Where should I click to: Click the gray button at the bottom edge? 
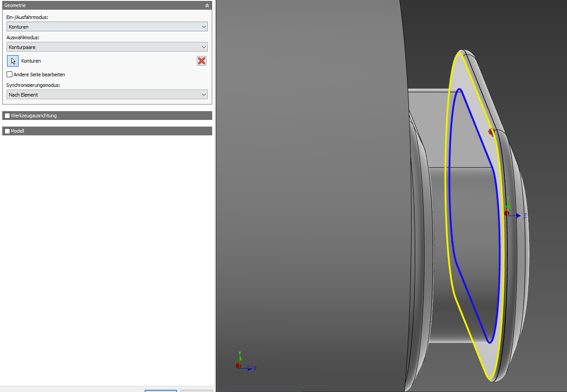[x=196, y=391]
